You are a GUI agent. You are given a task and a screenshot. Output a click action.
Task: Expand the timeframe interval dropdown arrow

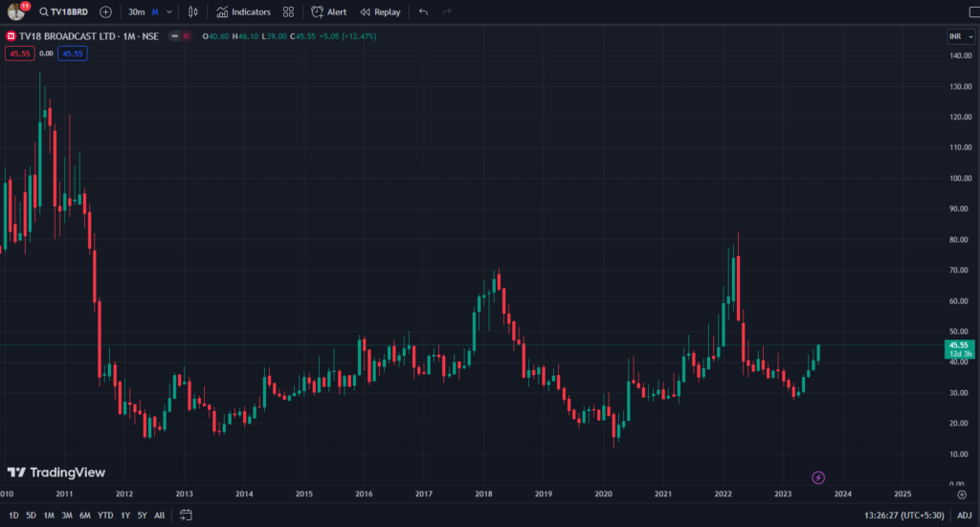169,11
